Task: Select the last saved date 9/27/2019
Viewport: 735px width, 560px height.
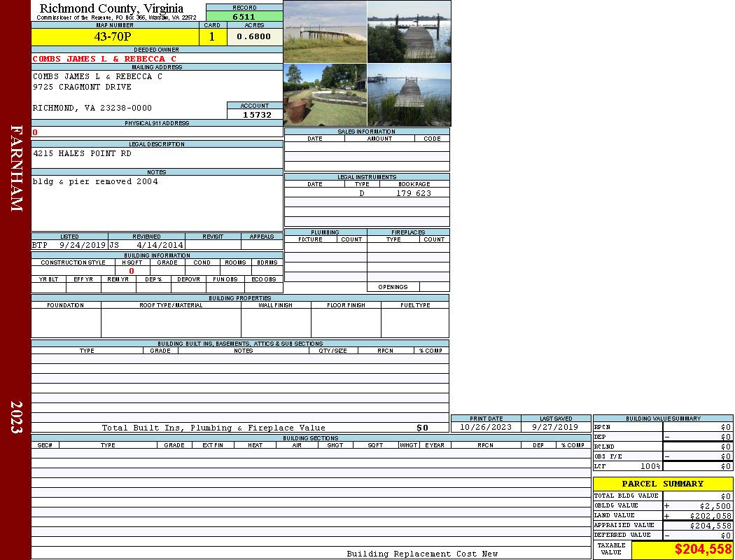Action: (x=555, y=427)
